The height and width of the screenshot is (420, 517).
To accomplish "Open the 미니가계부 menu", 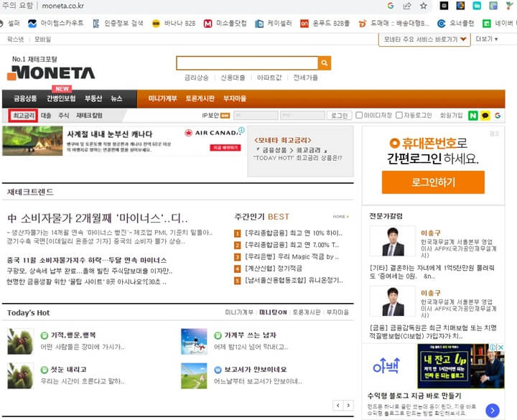I will coord(162,98).
